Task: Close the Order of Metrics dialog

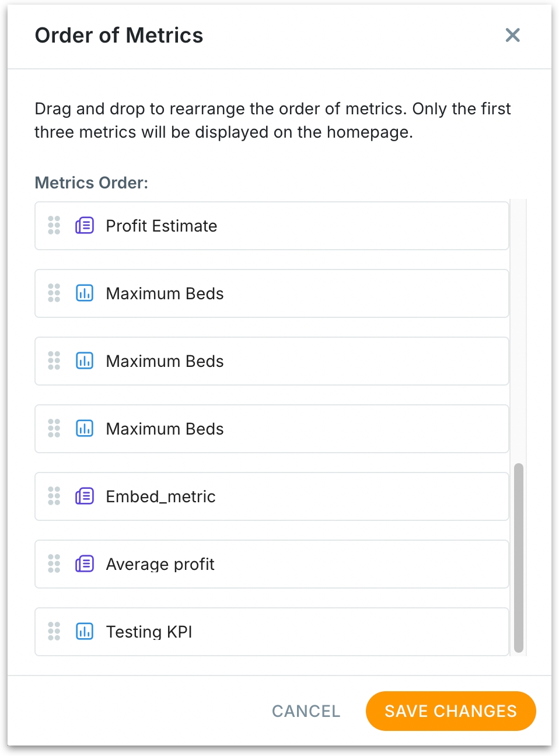Action: (x=512, y=35)
